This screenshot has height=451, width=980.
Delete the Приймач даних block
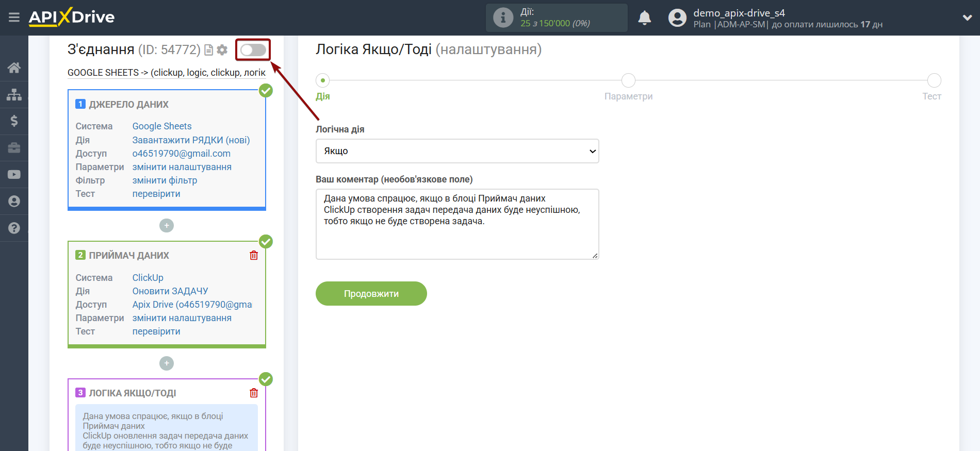[254, 255]
